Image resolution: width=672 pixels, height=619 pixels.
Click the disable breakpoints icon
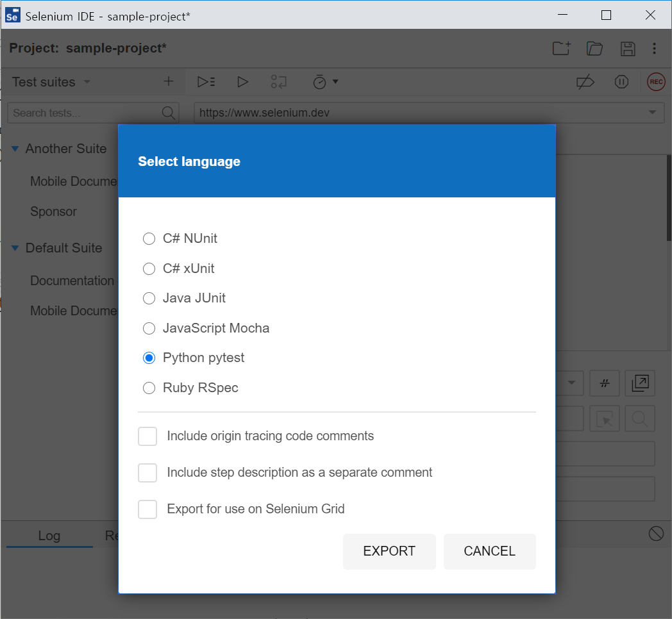click(x=585, y=82)
